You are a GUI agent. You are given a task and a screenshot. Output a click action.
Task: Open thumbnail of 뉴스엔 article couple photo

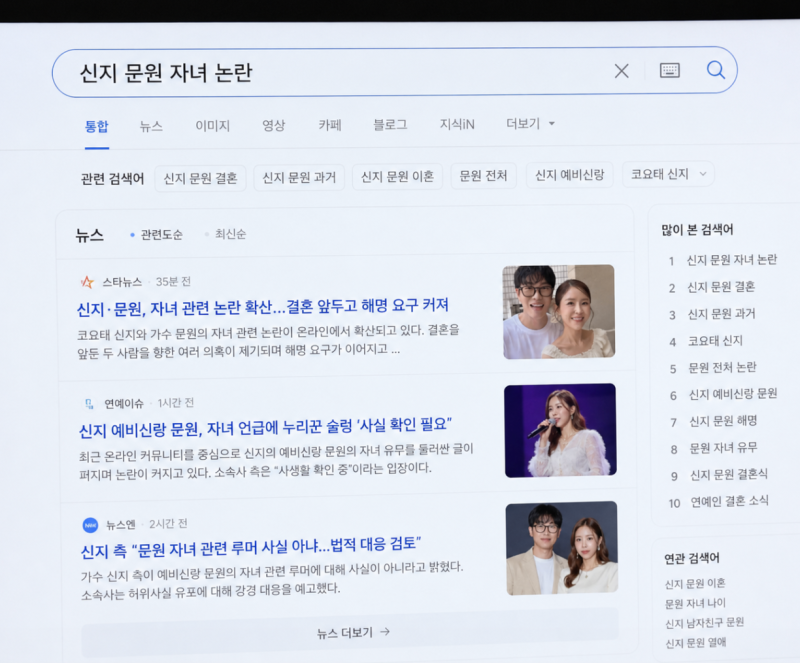tap(562, 548)
